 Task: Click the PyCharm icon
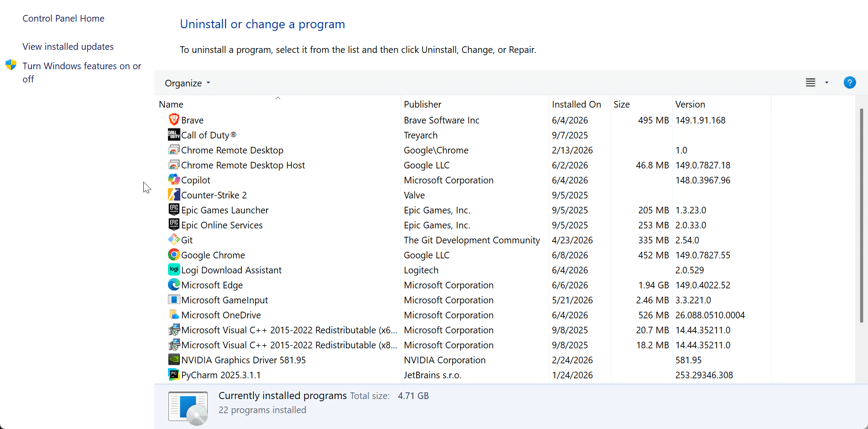[174, 374]
